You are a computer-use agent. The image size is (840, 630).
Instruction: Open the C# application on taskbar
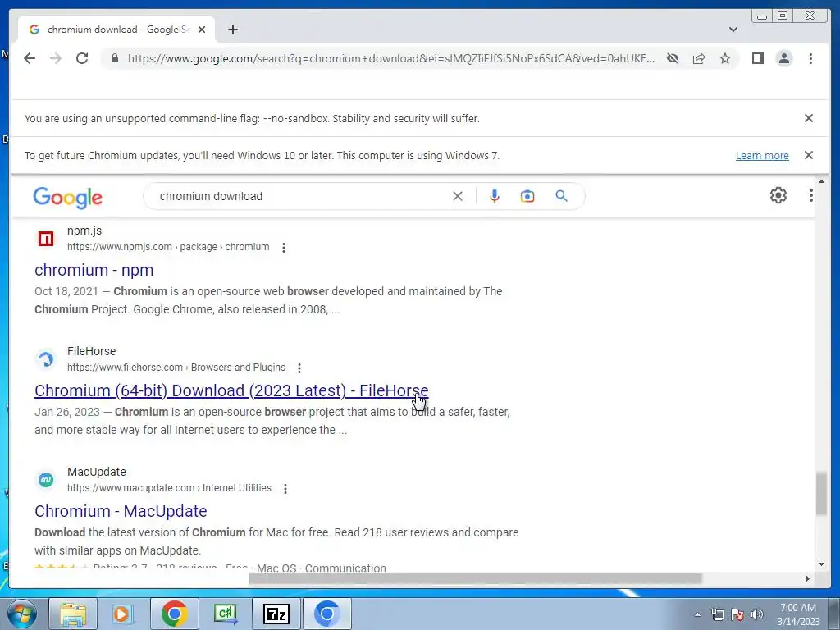(225, 614)
